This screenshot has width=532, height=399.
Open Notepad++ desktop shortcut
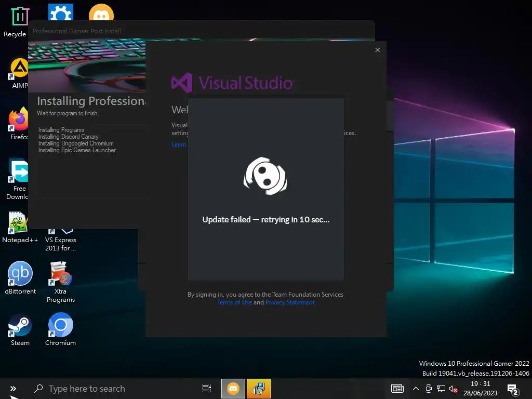point(18,222)
